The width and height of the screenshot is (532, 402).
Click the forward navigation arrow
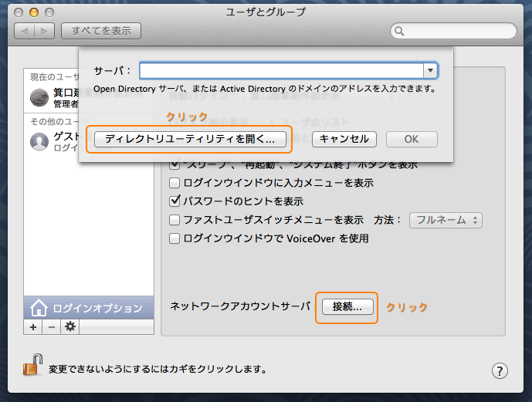pyautogui.click(x=44, y=31)
